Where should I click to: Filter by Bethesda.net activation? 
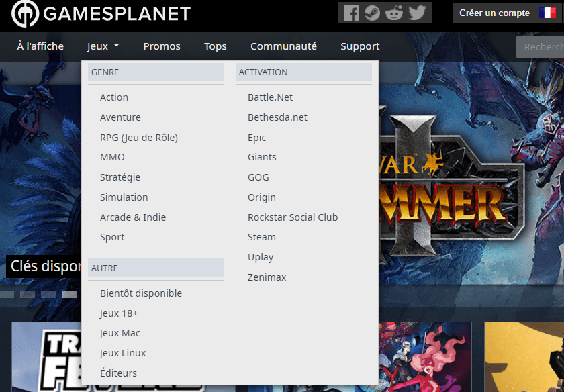click(277, 117)
